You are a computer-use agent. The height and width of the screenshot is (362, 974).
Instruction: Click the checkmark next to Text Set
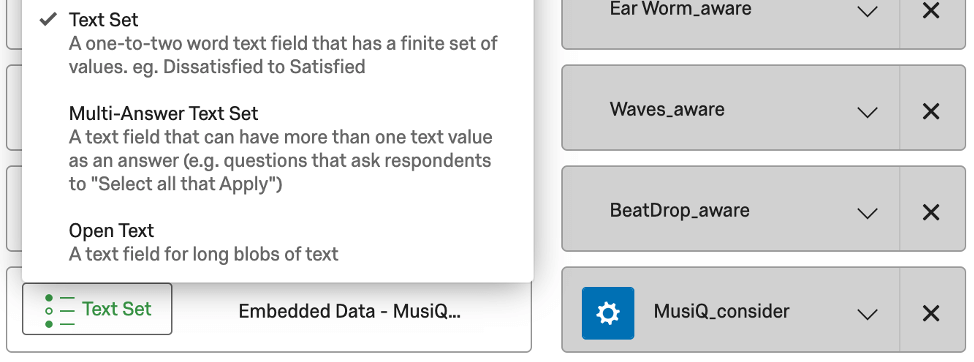pyautogui.click(x=48, y=19)
